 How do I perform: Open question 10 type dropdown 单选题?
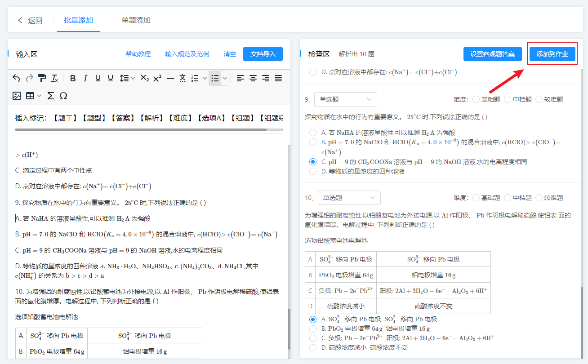pyautogui.click(x=349, y=198)
